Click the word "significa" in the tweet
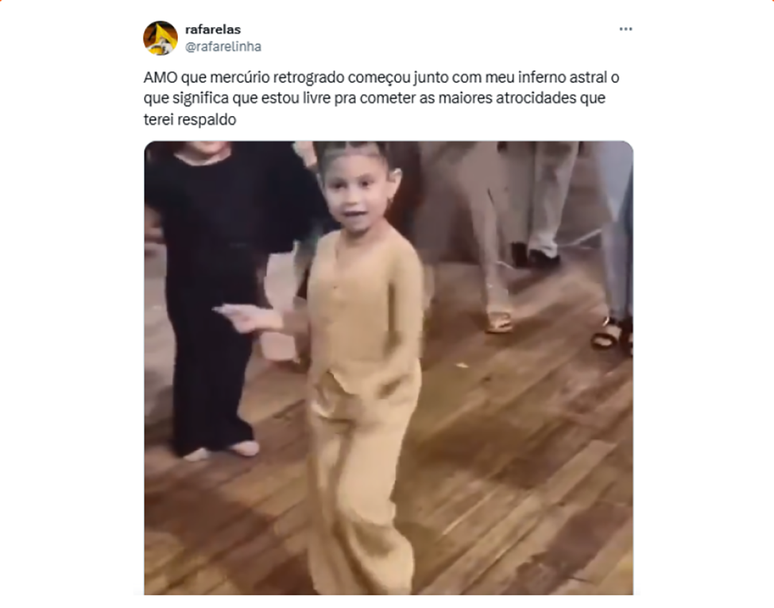The height and width of the screenshot is (608, 774). pyautogui.click(x=200, y=99)
